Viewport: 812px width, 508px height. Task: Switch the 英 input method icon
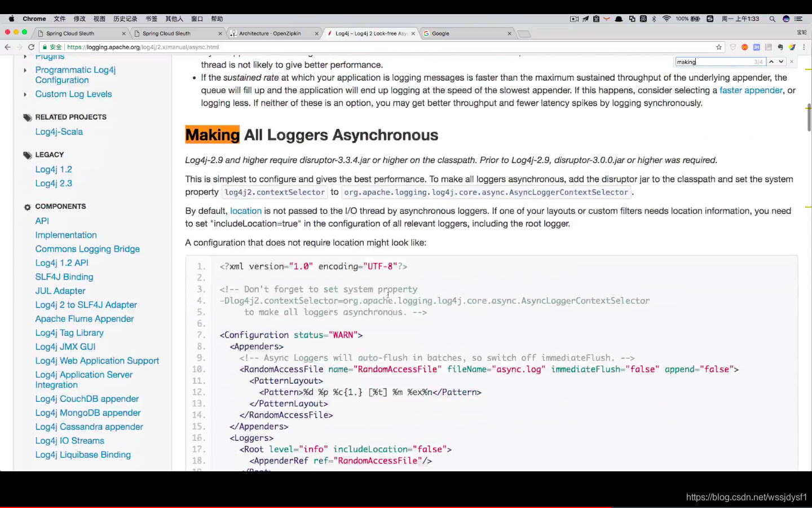[643, 19]
